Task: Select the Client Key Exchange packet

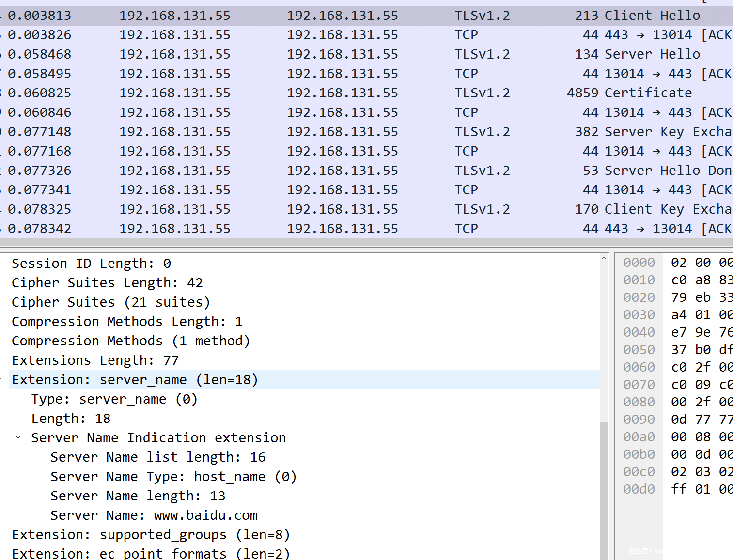Action: click(x=339, y=209)
